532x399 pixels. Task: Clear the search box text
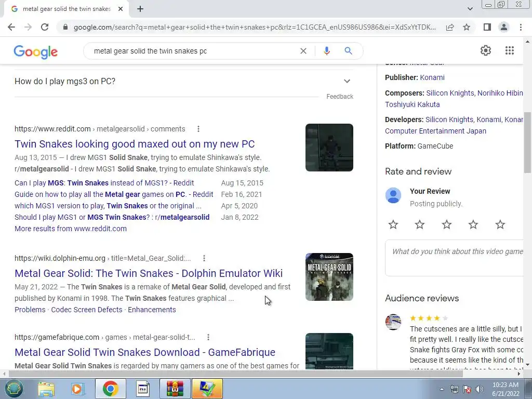click(x=303, y=51)
